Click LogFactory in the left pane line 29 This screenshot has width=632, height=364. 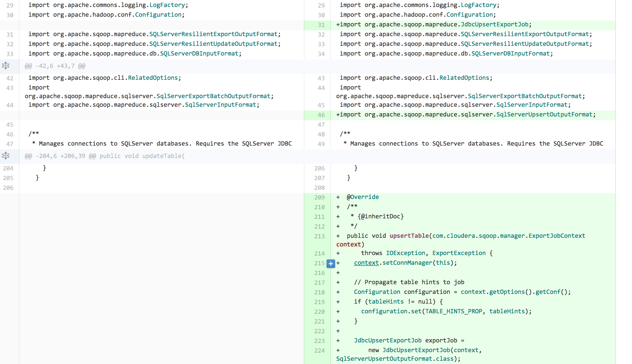click(167, 5)
